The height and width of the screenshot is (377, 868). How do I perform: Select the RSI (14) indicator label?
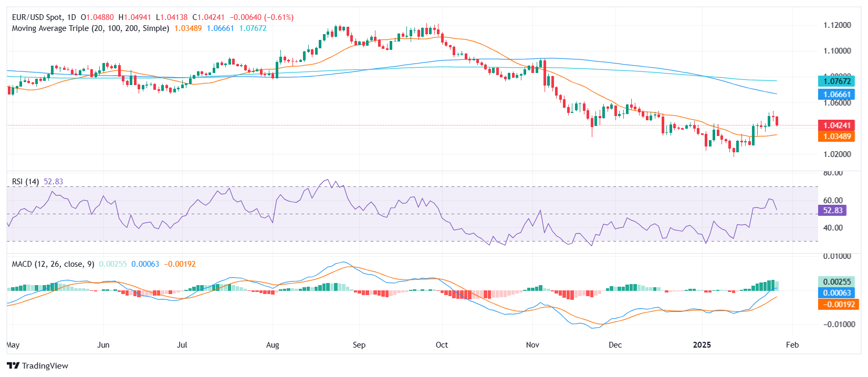[25, 182]
